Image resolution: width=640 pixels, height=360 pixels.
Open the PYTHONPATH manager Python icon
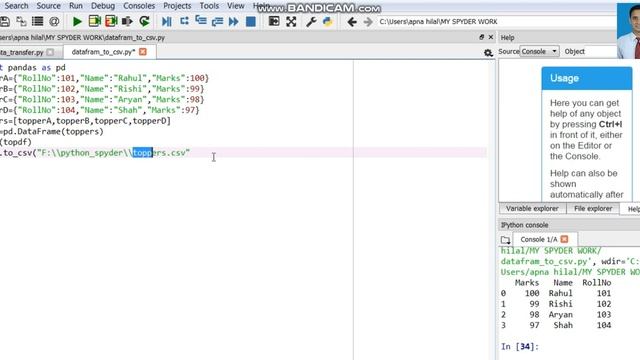point(327,22)
